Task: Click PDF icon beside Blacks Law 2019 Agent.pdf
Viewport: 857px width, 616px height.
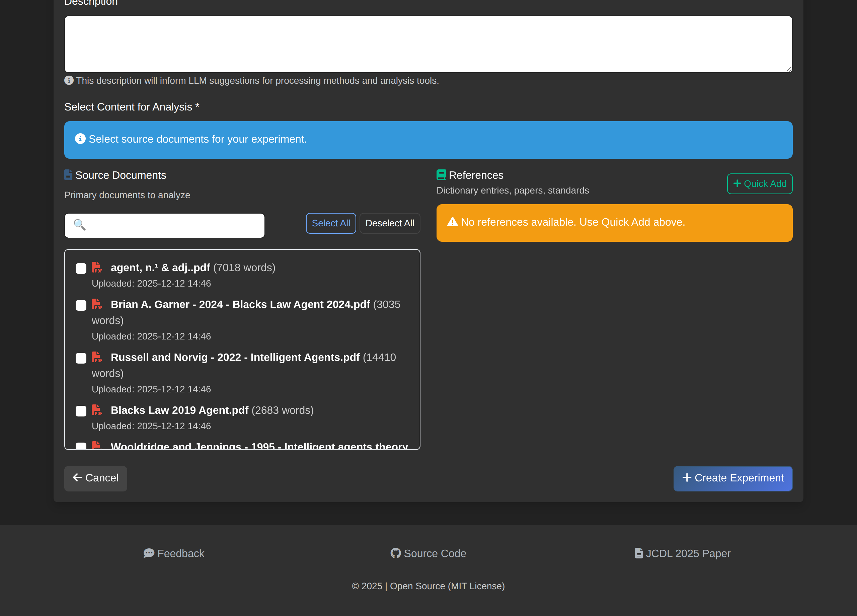Action: coord(97,410)
